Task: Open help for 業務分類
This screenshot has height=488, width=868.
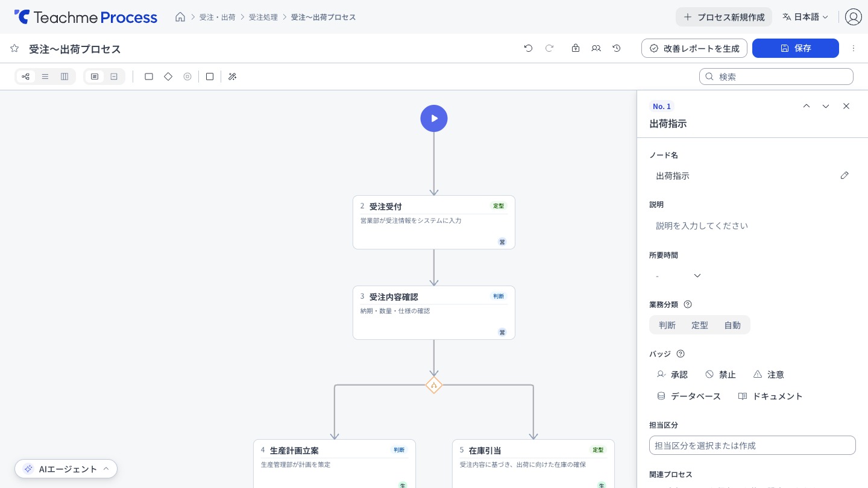Action: [x=688, y=304]
